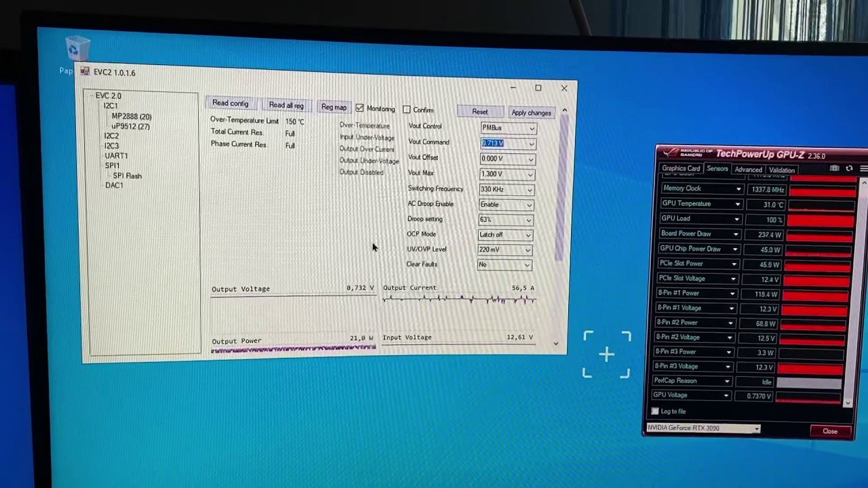868x488 pixels.
Task: Click the Reset button in EVC2
Action: coord(479,112)
